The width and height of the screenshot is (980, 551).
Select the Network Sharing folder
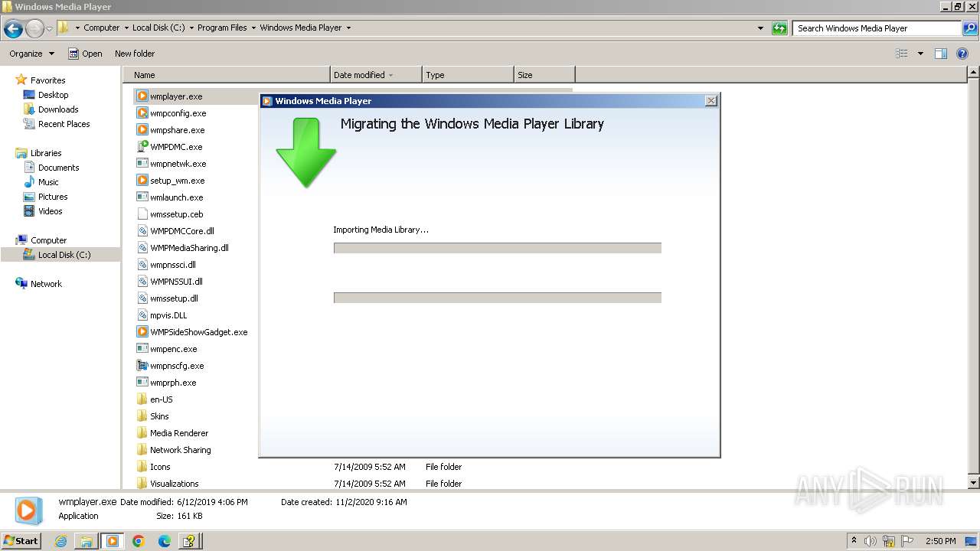(x=181, y=450)
